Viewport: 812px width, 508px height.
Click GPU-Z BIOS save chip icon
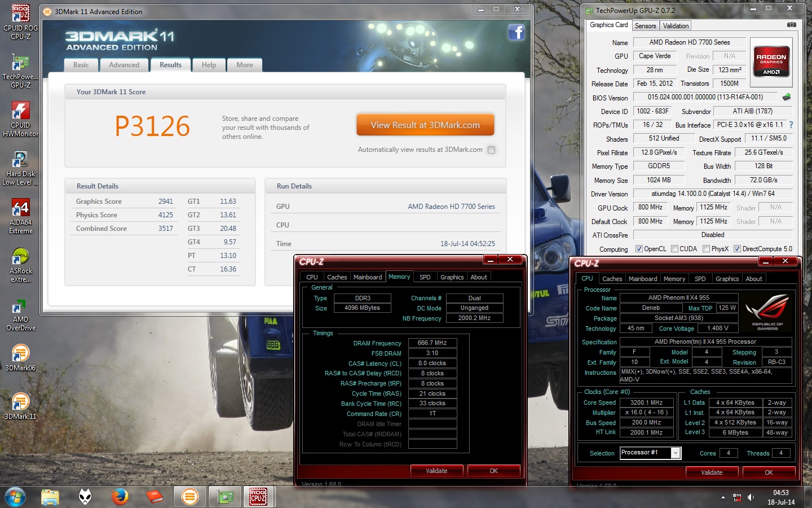coord(786,97)
